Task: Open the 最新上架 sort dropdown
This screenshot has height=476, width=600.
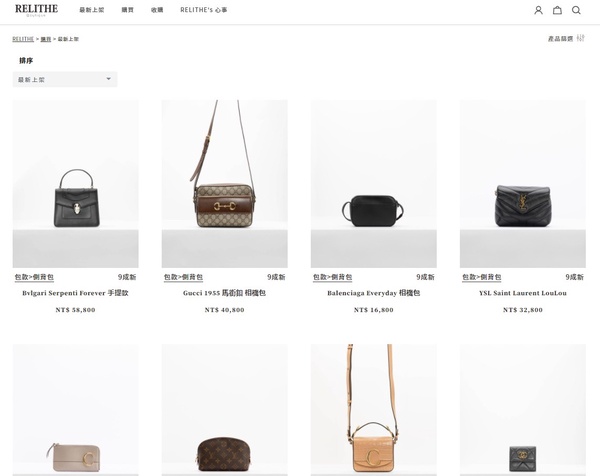Action: point(65,80)
